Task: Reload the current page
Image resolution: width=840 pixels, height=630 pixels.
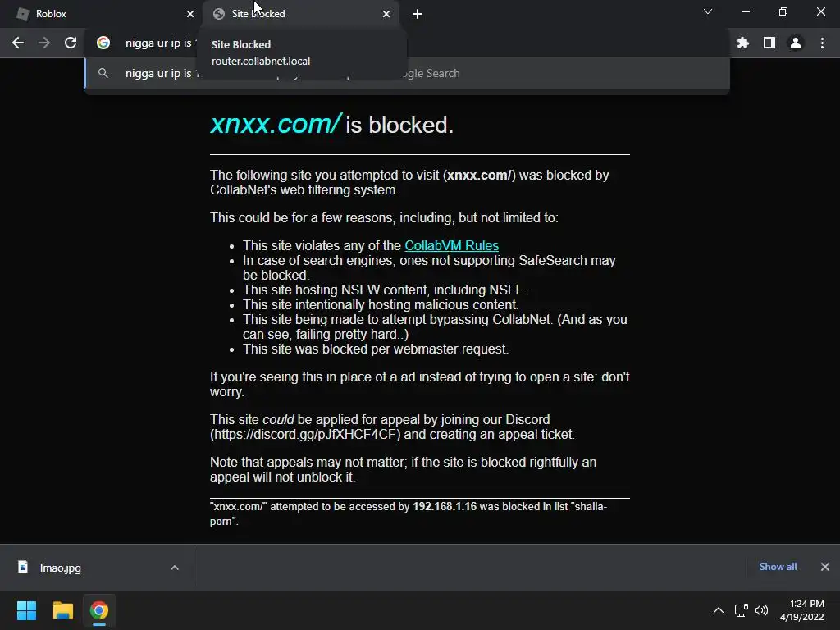Action: [71, 43]
